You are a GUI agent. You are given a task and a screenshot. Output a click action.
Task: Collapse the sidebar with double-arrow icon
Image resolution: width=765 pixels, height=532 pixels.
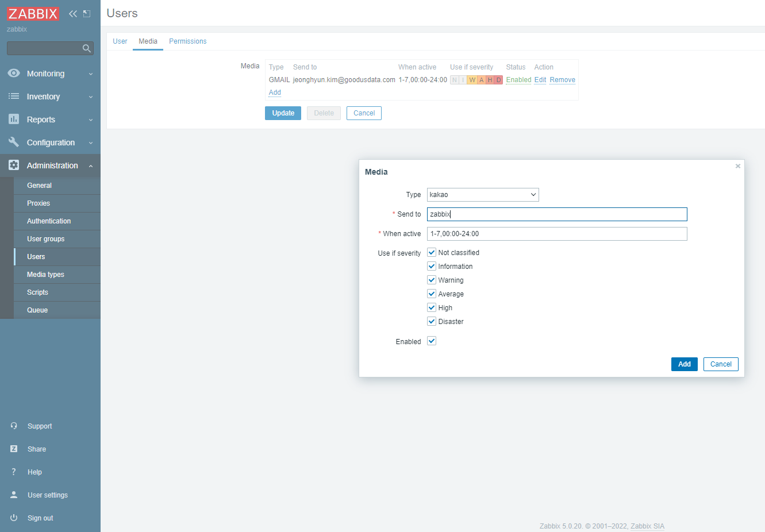coord(73,14)
